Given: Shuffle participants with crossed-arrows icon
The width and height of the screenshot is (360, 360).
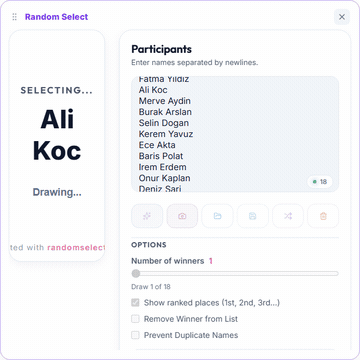Looking at the screenshot, I should [288, 216].
